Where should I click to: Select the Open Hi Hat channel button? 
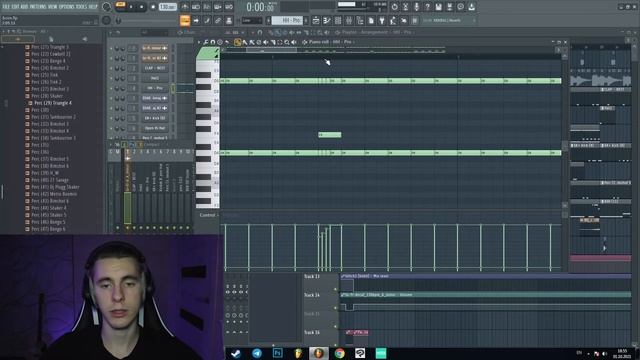(155, 129)
